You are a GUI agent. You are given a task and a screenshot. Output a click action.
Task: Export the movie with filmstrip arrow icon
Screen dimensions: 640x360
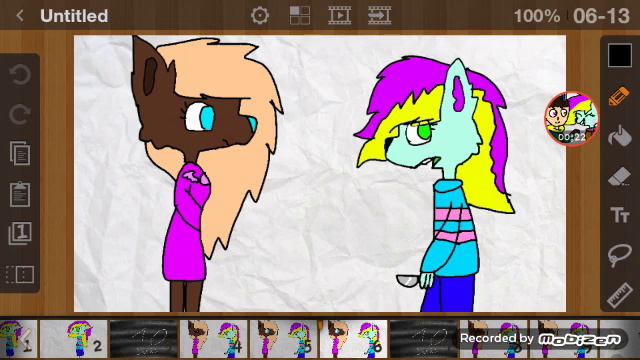coord(379,16)
